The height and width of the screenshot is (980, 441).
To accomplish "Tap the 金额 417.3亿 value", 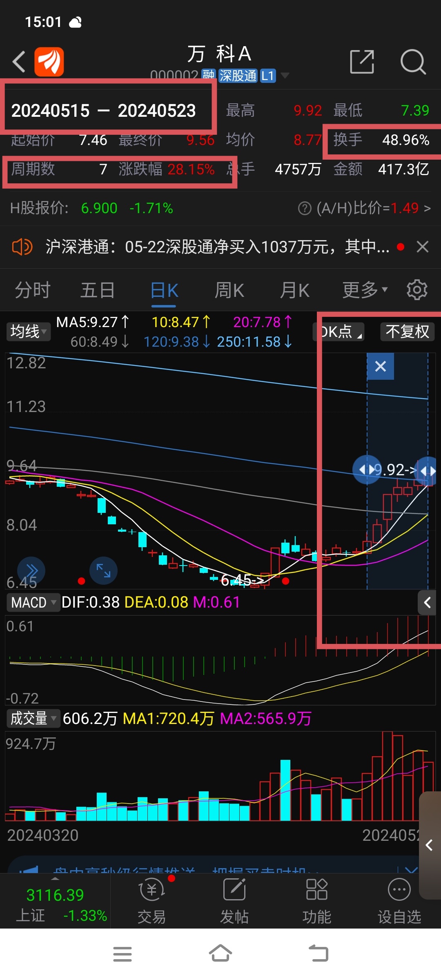I will click(x=381, y=169).
